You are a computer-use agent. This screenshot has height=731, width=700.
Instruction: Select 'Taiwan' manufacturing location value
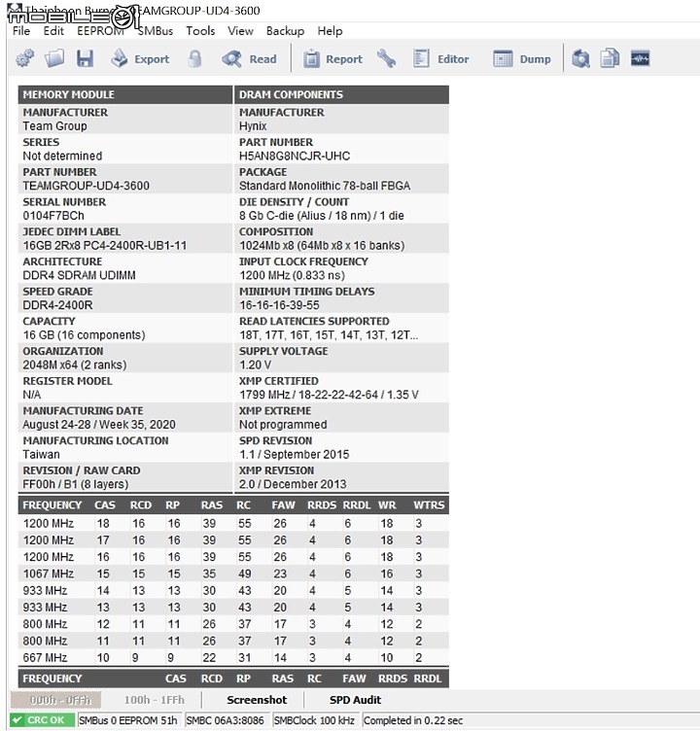41,454
